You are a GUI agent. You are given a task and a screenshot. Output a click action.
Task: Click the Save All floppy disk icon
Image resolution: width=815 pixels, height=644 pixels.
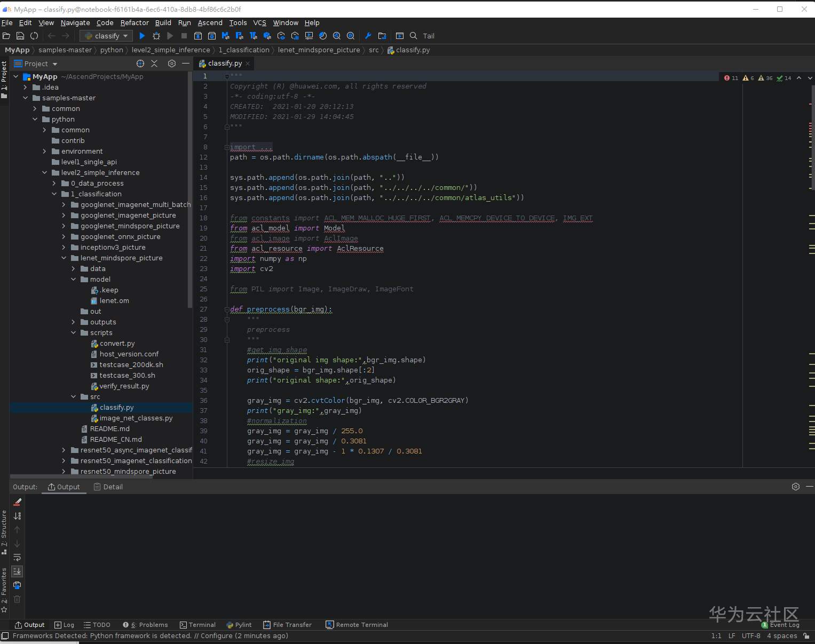(x=20, y=36)
